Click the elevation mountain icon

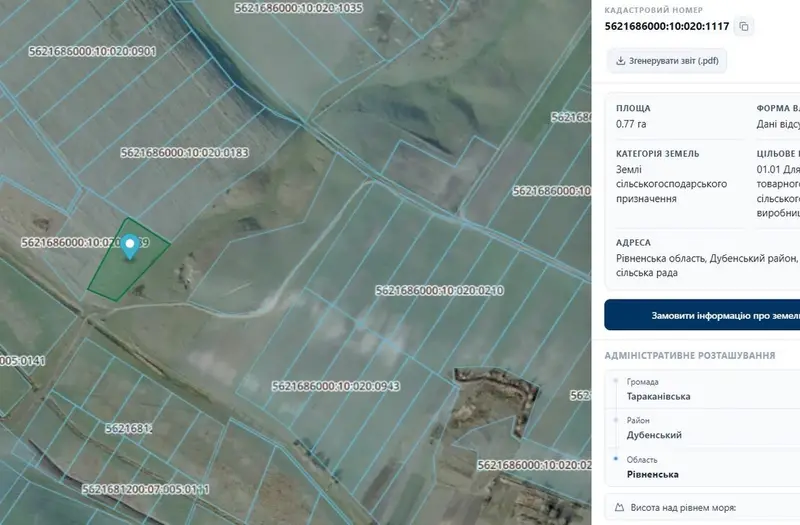(619, 508)
